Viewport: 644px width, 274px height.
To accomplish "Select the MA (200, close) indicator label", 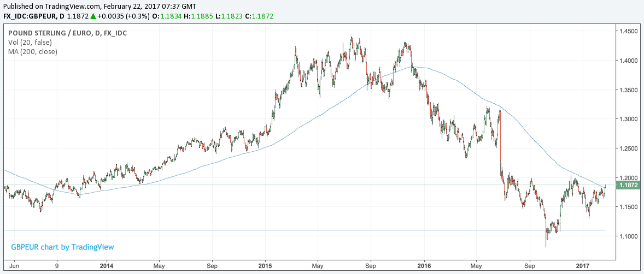I will [33, 51].
